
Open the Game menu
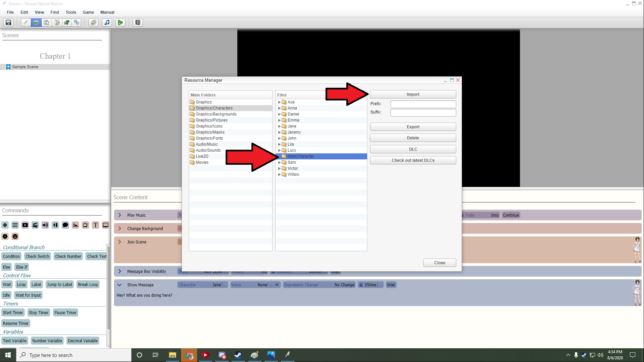(x=88, y=12)
